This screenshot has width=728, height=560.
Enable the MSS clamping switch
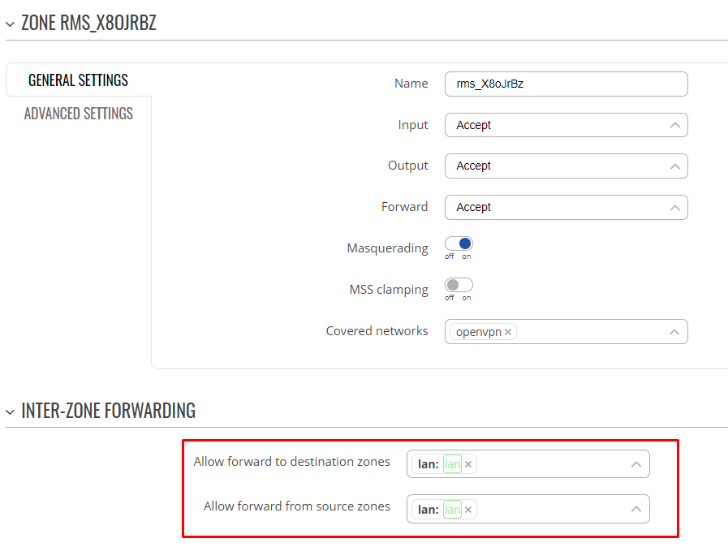(459, 285)
